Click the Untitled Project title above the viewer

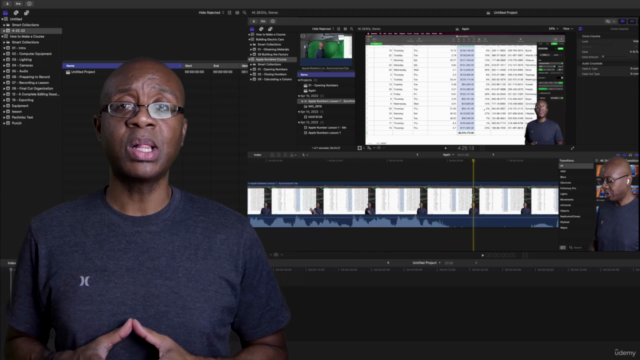coord(505,13)
